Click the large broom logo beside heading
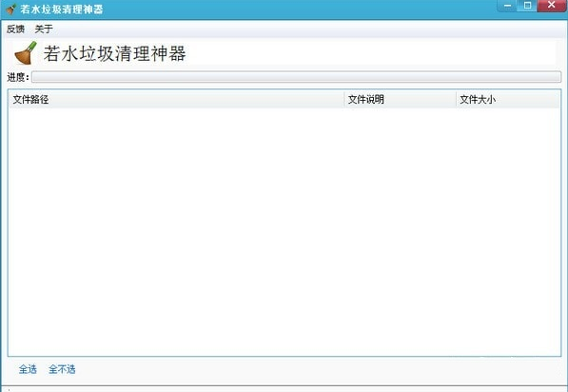The height and width of the screenshot is (392, 568). pyautogui.click(x=26, y=53)
